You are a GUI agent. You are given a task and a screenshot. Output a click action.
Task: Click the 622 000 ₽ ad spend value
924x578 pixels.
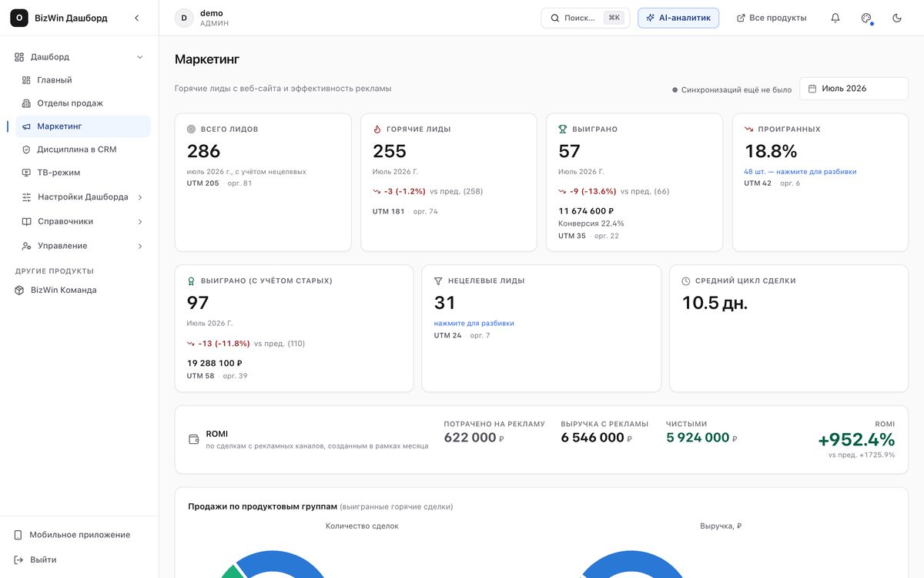click(474, 438)
